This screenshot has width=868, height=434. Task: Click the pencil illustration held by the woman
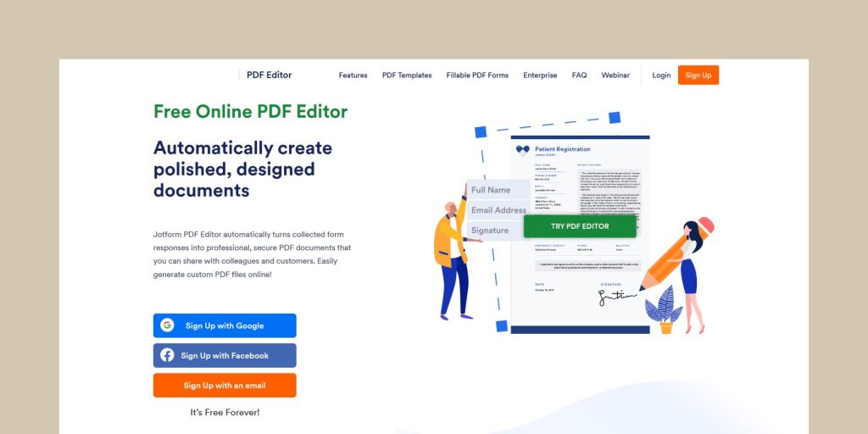676,254
